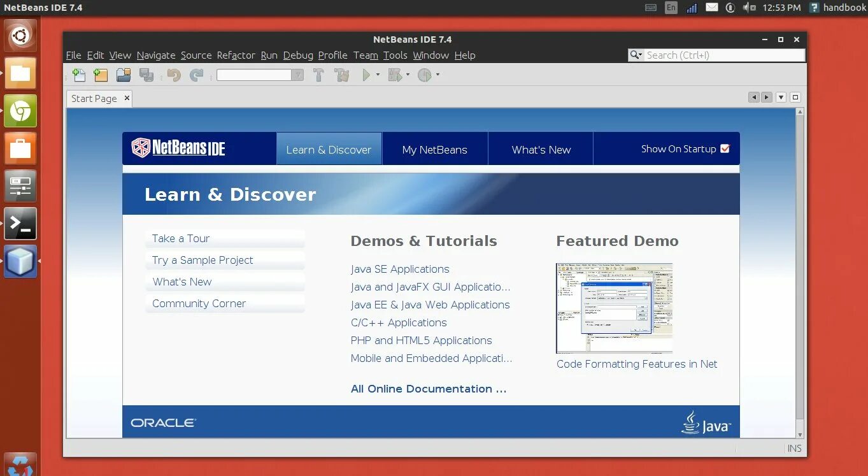Viewport: 868px width, 476px height.
Task: Open the All Online Documentation link
Action: pos(429,389)
